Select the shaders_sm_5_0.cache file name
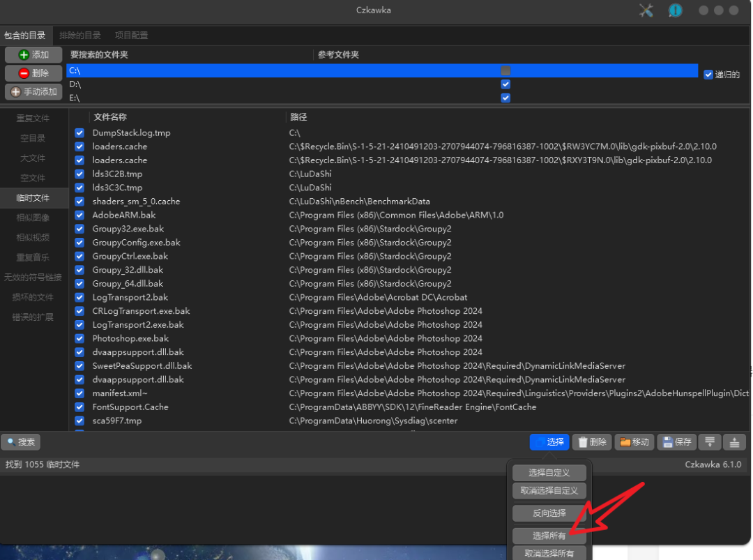Viewport: 753px width, 560px height. click(136, 202)
